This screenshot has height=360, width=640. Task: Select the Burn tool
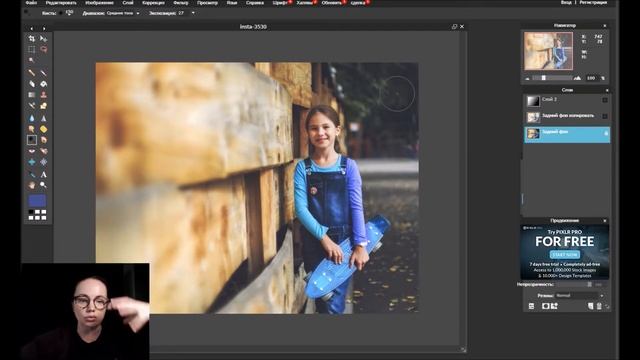pos(43,140)
